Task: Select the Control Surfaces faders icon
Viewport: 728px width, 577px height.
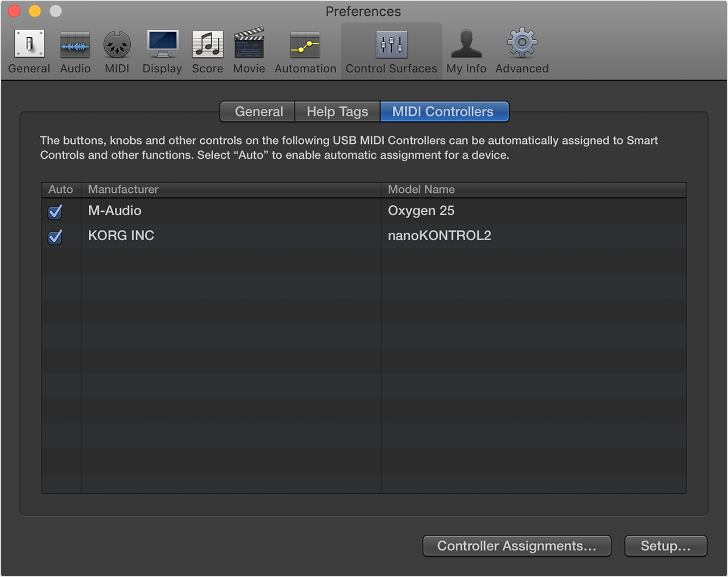Action: (391, 44)
